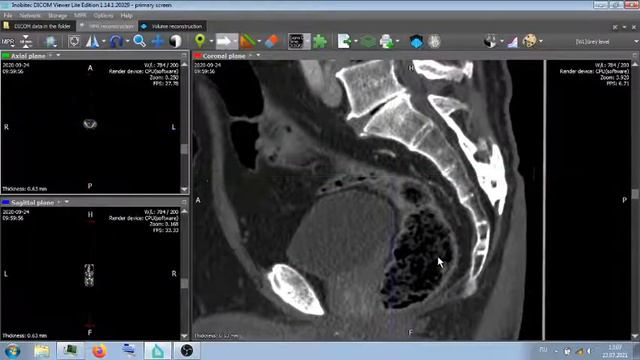Screen dimensions: 640x360
Task: Maximize the Axial plane pane
Action: tap(184, 55)
